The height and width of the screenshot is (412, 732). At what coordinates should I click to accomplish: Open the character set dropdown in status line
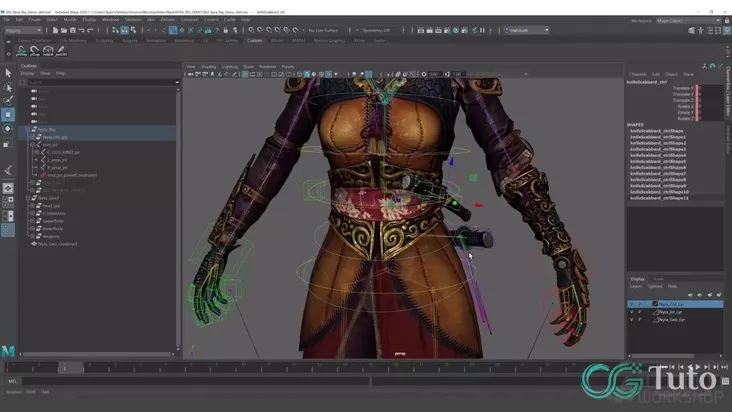(526, 30)
